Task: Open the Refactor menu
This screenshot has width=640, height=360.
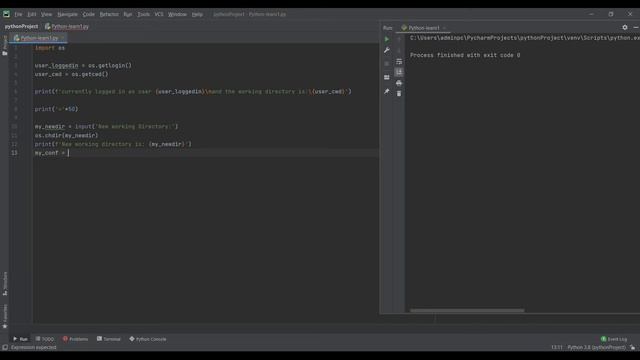Action: [x=109, y=14]
